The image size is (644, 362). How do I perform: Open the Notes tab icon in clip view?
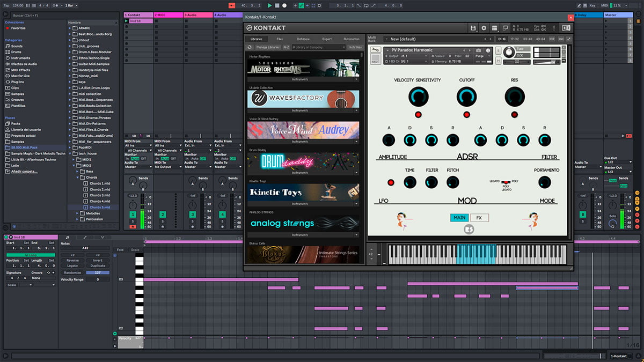(67, 237)
